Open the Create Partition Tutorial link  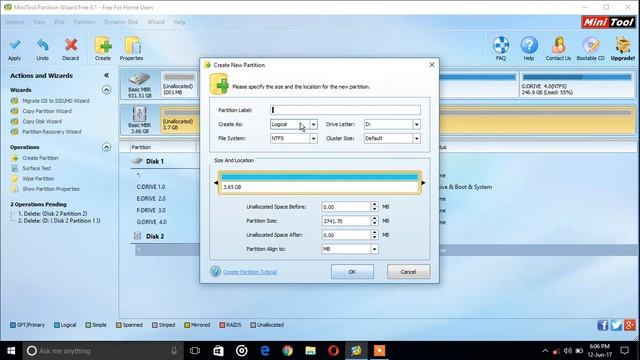(x=250, y=272)
